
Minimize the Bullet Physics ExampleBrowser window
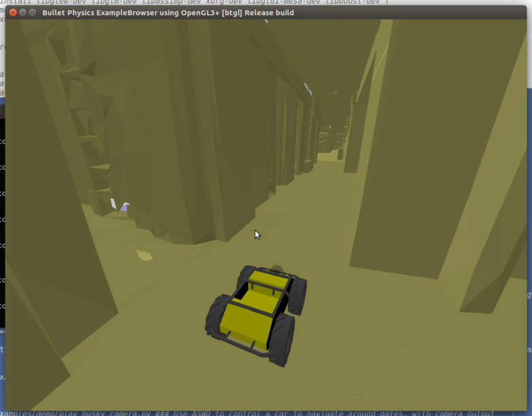(x=22, y=12)
